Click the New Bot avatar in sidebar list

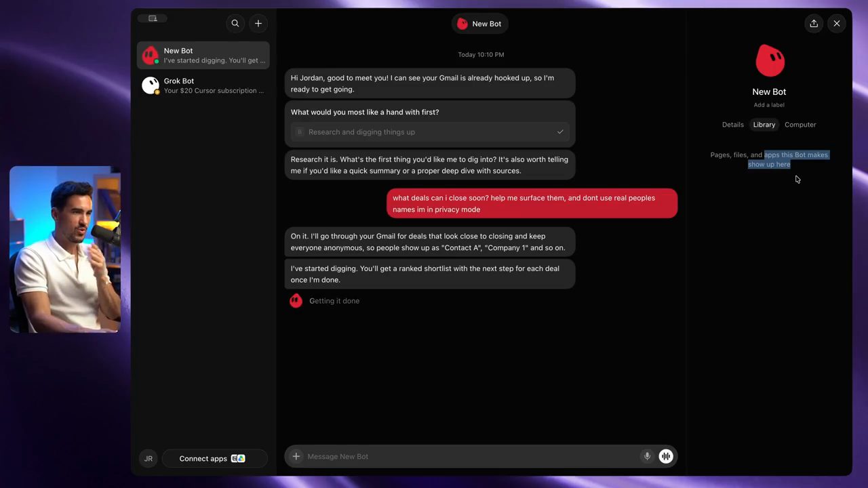151,55
